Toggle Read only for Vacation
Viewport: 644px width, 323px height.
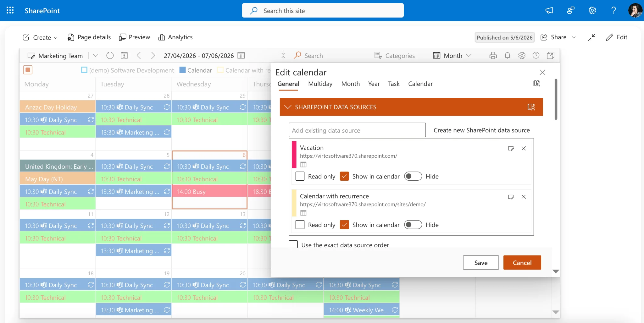(300, 176)
